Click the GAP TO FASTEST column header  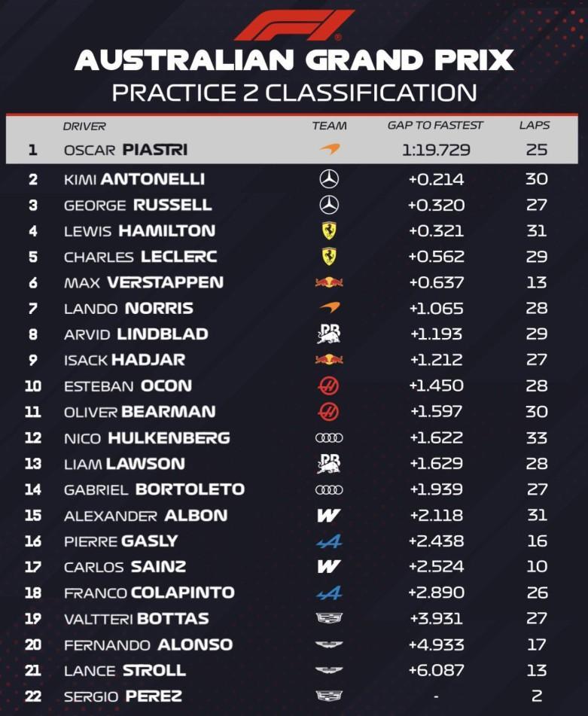coord(435,126)
